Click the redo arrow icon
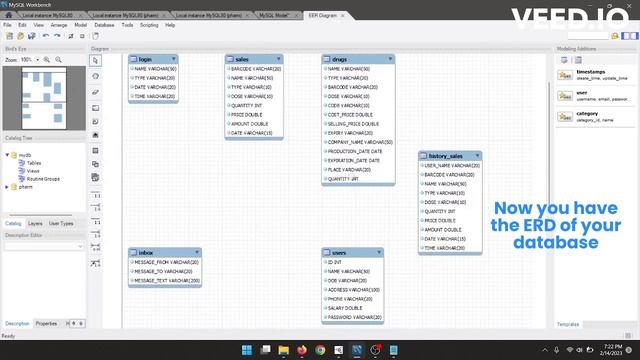The width and height of the screenshot is (640, 360). (57, 36)
